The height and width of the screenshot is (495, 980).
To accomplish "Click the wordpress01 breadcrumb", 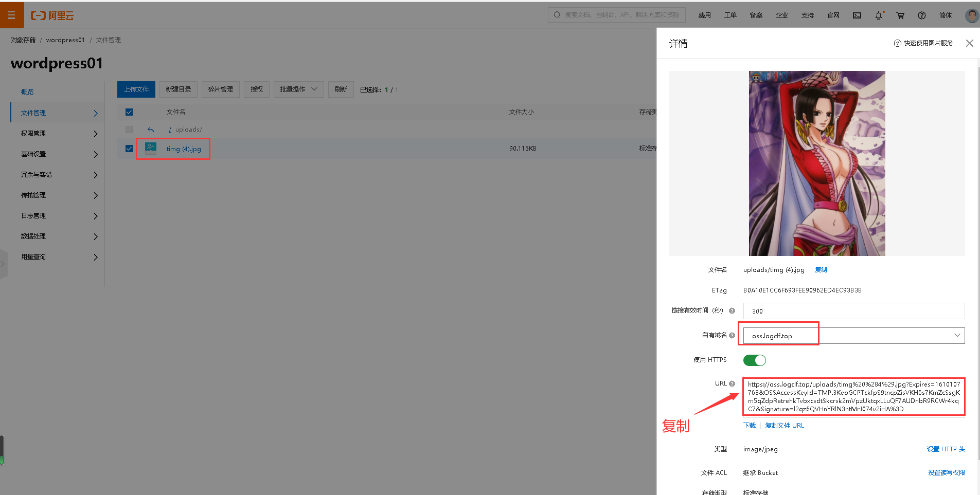I will coord(65,40).
